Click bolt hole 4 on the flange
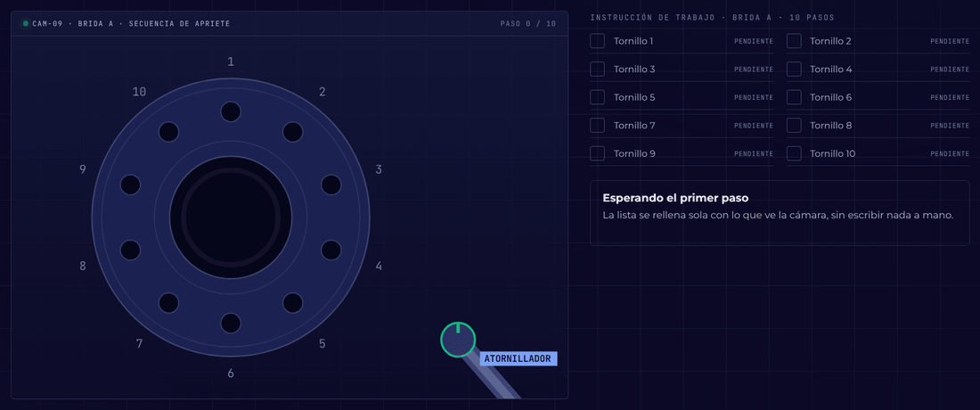 pos(331,250)
